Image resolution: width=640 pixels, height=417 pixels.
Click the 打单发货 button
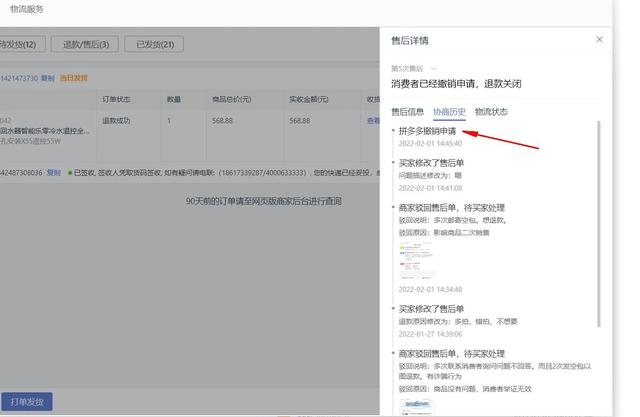pyautogui.click(x=27, y=402)
